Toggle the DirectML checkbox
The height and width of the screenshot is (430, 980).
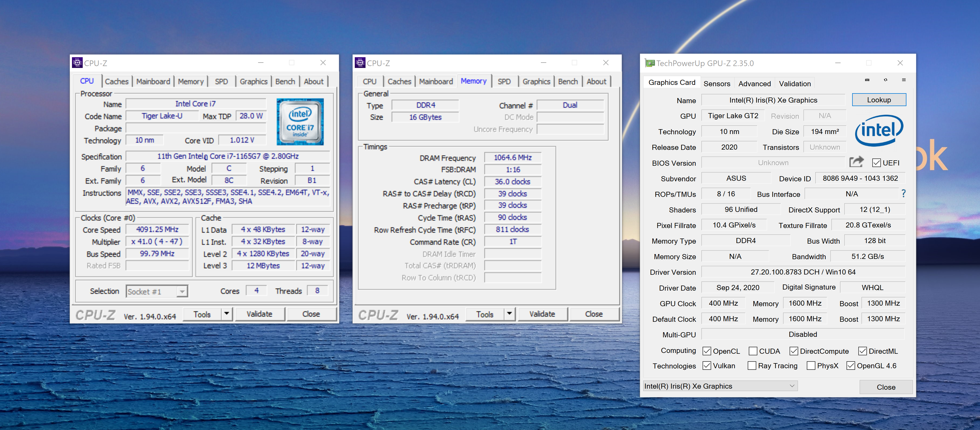tap(863, 351)
